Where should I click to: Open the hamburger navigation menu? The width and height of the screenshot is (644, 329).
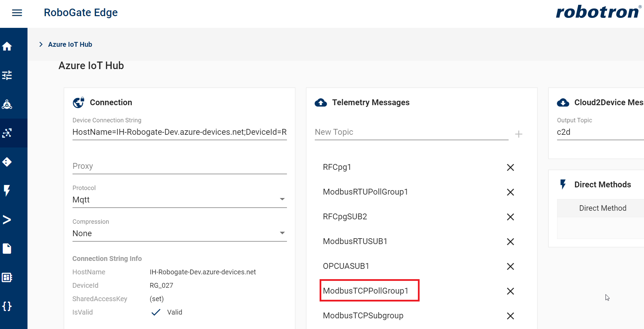click(x=17, y=13)
